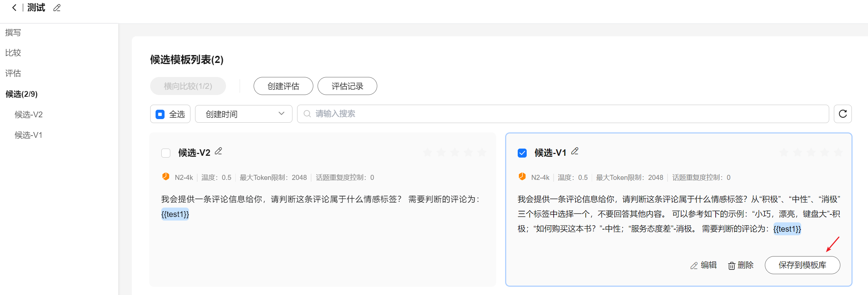868x295 pixels.
Task: Click the rename pencil beside 候选-V2 title
Action: [218, 151]
